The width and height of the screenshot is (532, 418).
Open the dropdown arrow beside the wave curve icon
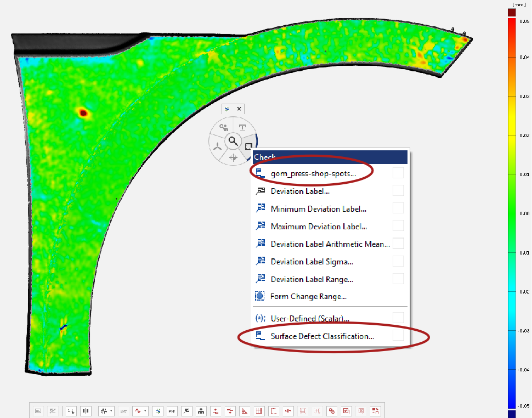145,410
